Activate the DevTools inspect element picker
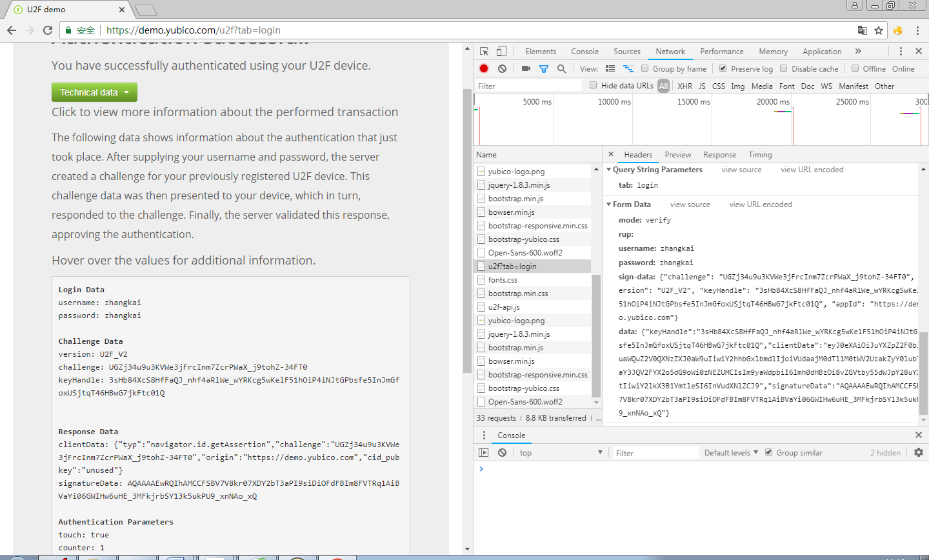Viewport: 929px width, 560px height. point(484,52)
